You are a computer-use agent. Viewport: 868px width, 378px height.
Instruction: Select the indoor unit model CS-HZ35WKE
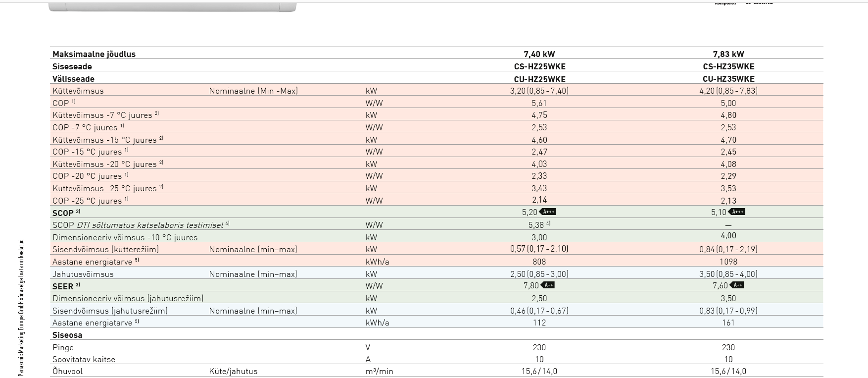click(728, 66)
